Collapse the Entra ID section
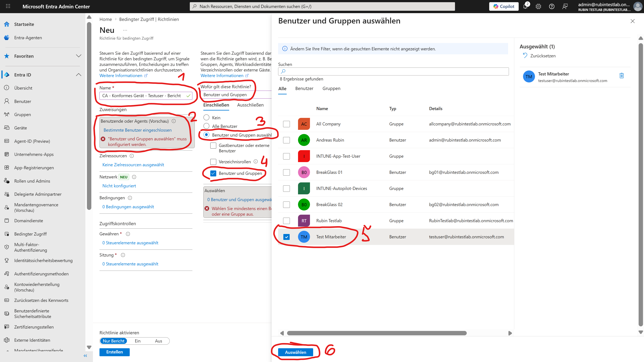The image size is (644, 362). pyautogui.click(x=79, y=75)
